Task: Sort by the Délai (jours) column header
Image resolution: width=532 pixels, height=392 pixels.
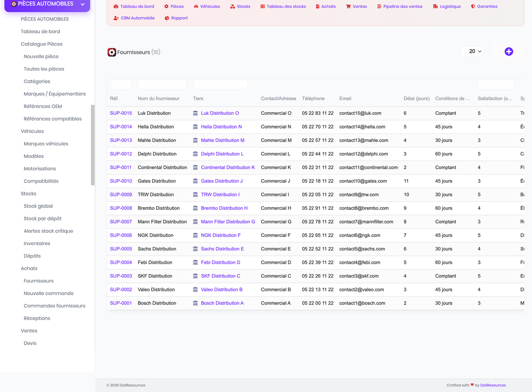Action: (x=416, y=98)
